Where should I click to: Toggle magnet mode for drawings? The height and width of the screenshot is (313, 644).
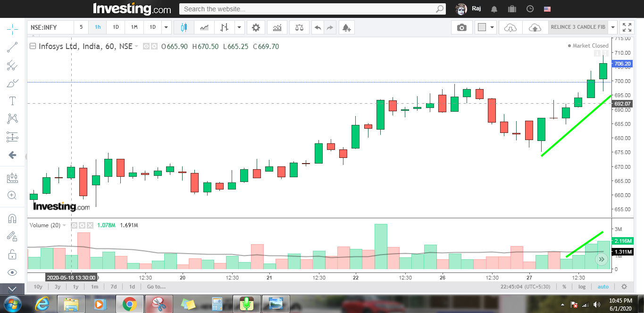pos(12,219)
